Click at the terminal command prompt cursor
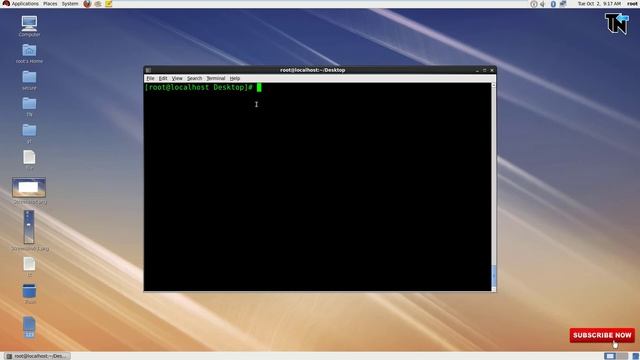 259,87
